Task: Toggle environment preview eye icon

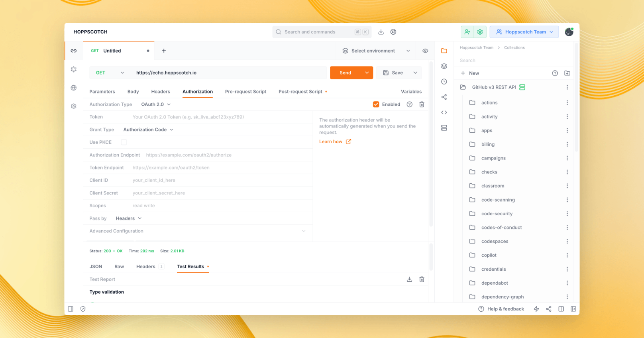Action: pyautogui.click(x=425, y=51)
